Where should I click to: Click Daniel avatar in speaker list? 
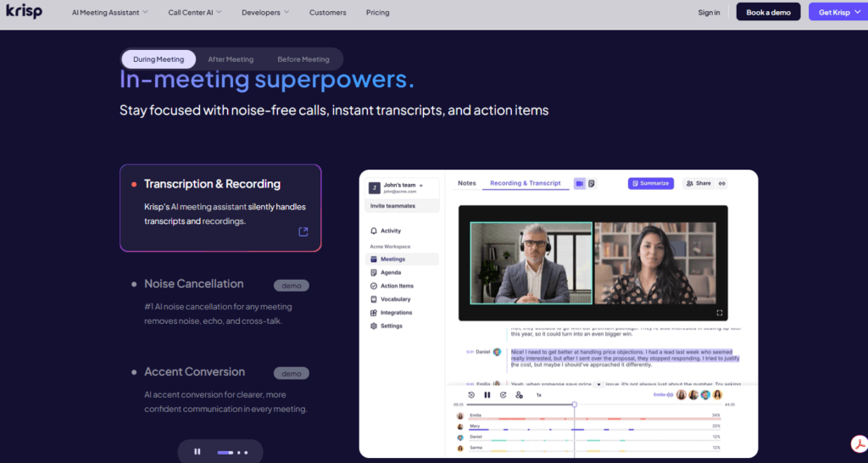(x=460, y=438)
